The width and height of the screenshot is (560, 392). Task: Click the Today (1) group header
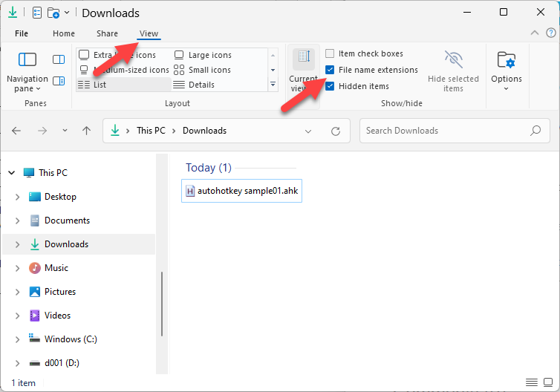[209, 168]
